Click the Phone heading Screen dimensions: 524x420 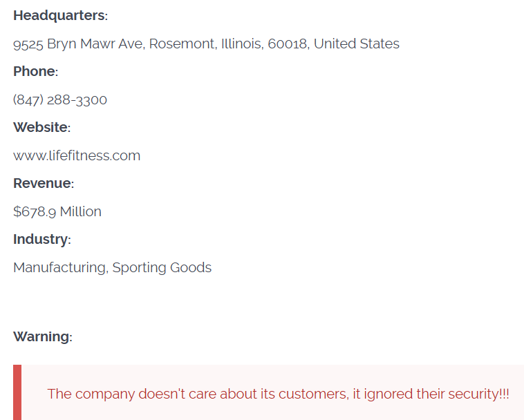pyautogui.click(x=35, y=71)
